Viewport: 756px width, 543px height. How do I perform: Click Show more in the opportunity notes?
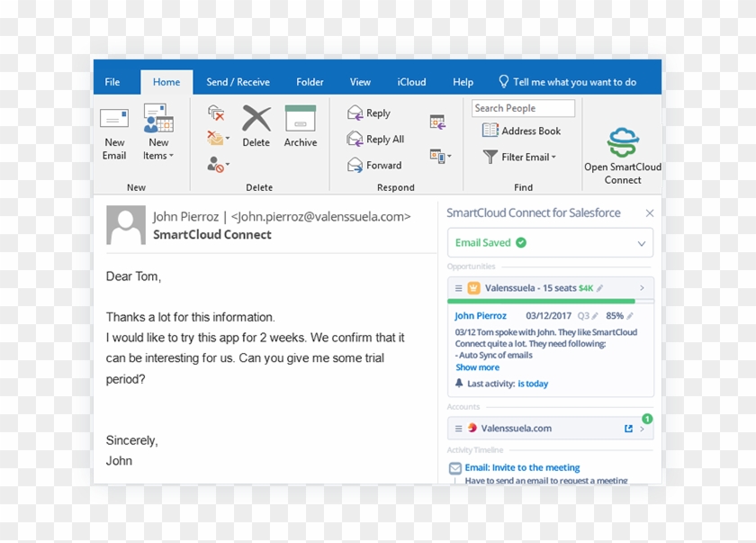477,367
